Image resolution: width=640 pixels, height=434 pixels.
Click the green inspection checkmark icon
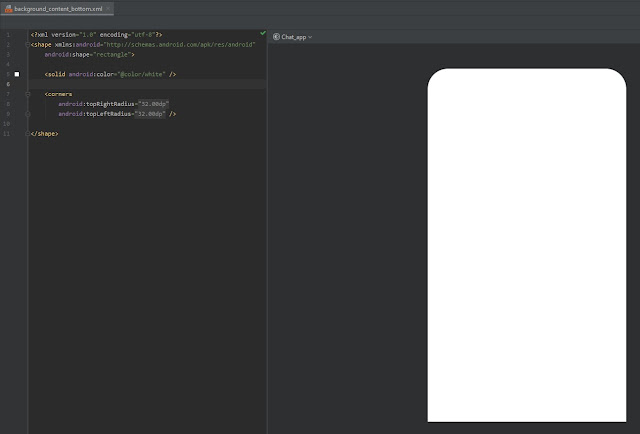pyautogui.click(x=262, y=34)
